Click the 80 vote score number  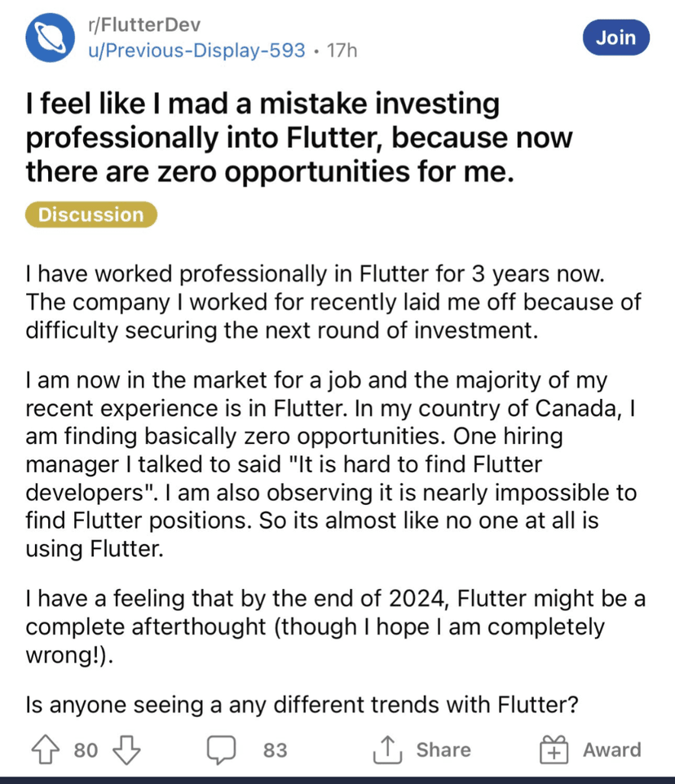coord(86,750)
